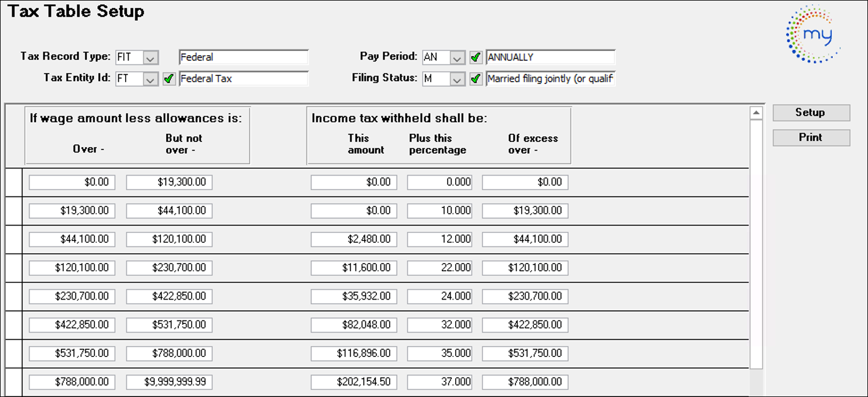The image size is (868, 397).
Task: Select the row selector for the $788,000.00 bracket
Action: (14, 383)
